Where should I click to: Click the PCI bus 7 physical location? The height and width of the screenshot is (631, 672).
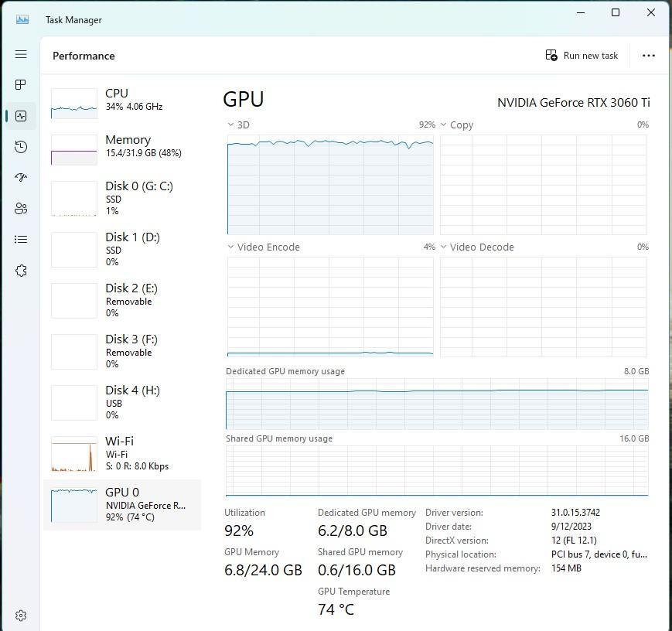coord(599,554)
